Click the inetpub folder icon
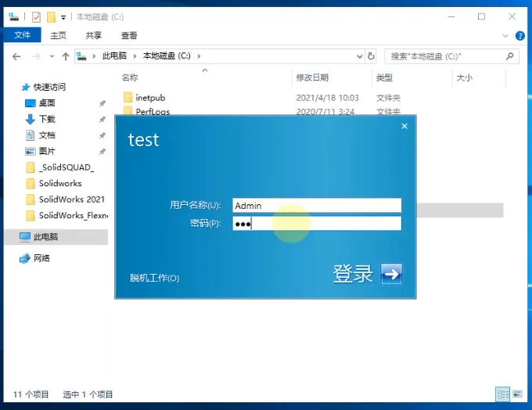 pos(128,98)
